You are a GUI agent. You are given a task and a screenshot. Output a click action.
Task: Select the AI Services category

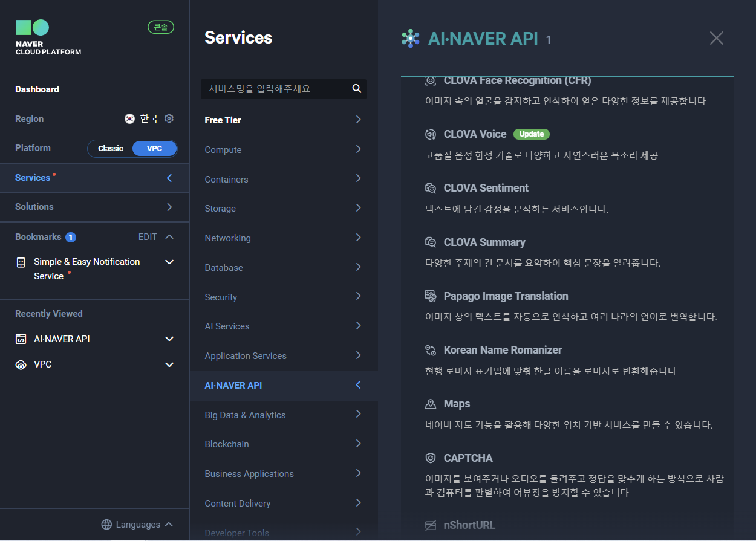pyautogui.click(x=284, y=326)
